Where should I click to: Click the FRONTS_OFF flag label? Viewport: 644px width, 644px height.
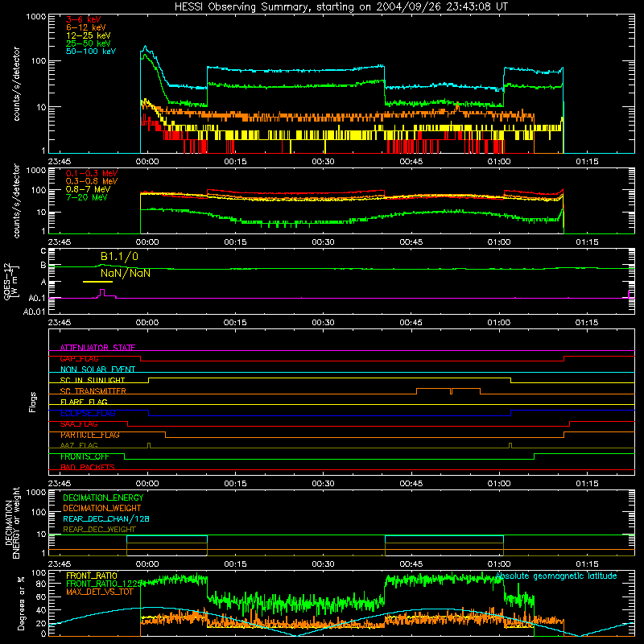pyautogui.click(x=85, y=456)
